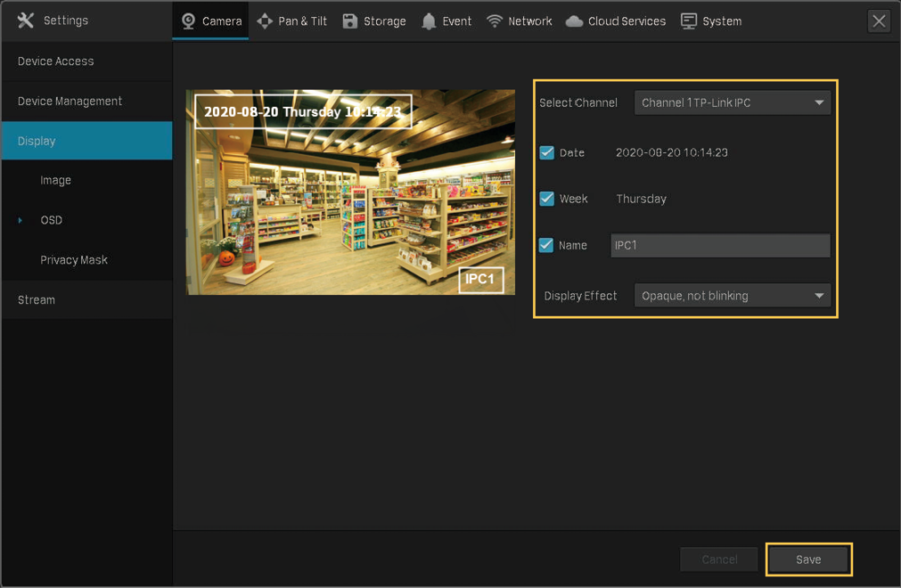Click the Camera tab webcam icon
The image size is (901, 588).
(x=188, y=21)
